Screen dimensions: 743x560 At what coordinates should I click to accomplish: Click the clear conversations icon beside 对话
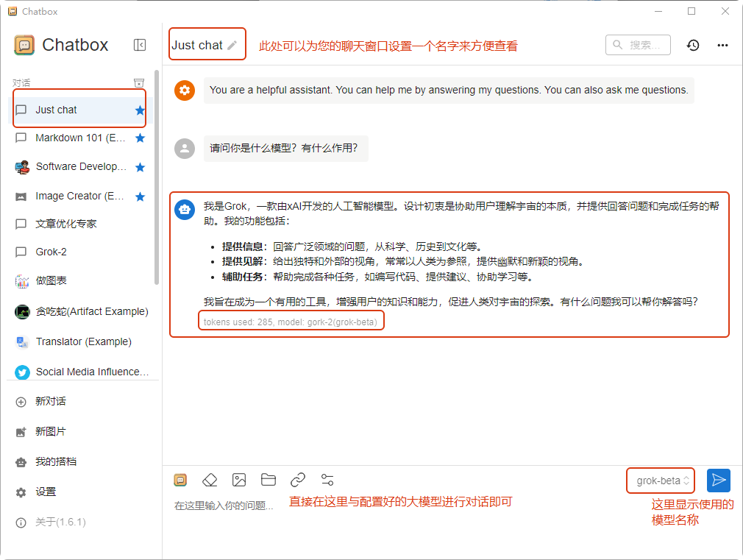pos(139,83)
